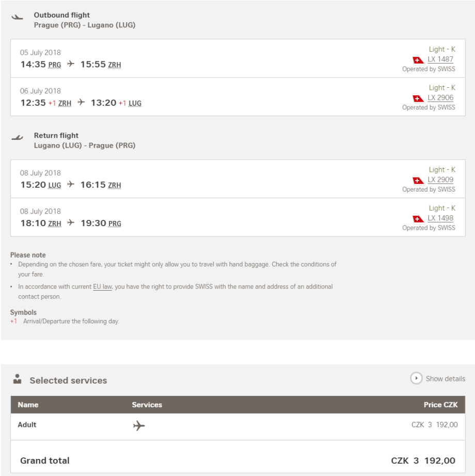The image size is (475, 476).
Task: Click the SWISS logo beside LX 2909
Action: pyautogui.click(x=418, y=180)
